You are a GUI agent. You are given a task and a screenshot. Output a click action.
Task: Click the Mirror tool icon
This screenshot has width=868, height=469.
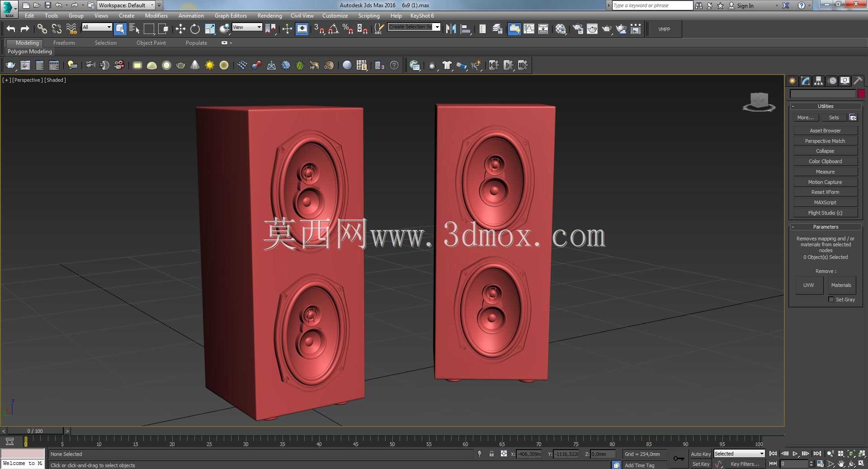(x=451, y=29)
